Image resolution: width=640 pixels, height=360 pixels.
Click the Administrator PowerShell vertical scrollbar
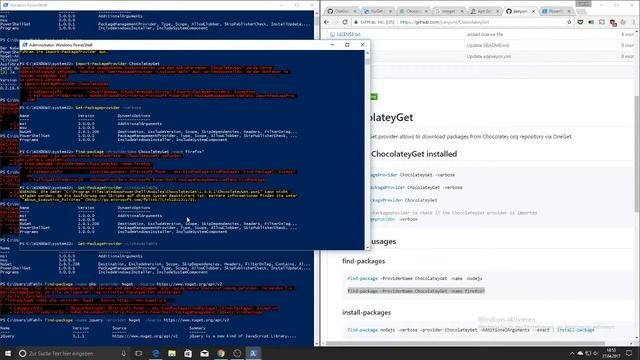point(367,149)
